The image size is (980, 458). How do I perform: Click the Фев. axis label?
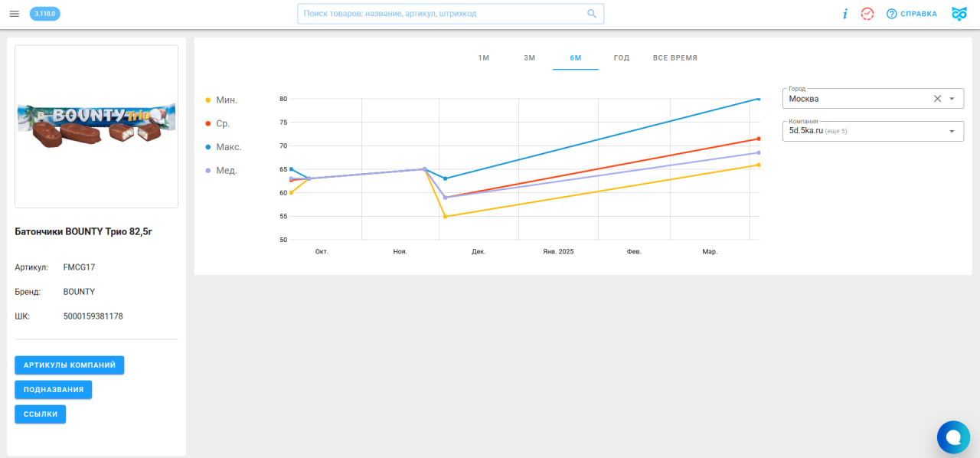pyautogui.click(x=634, y=252)
